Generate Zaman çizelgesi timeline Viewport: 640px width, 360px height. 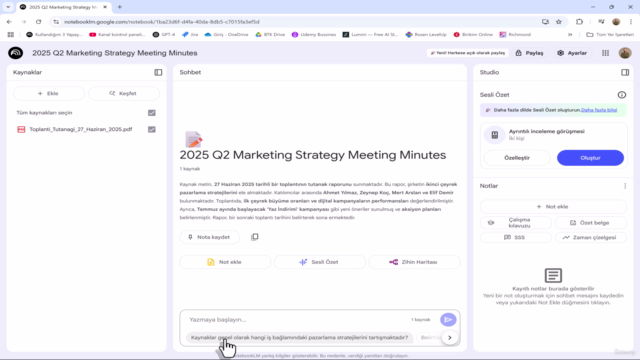coord(590,238)
